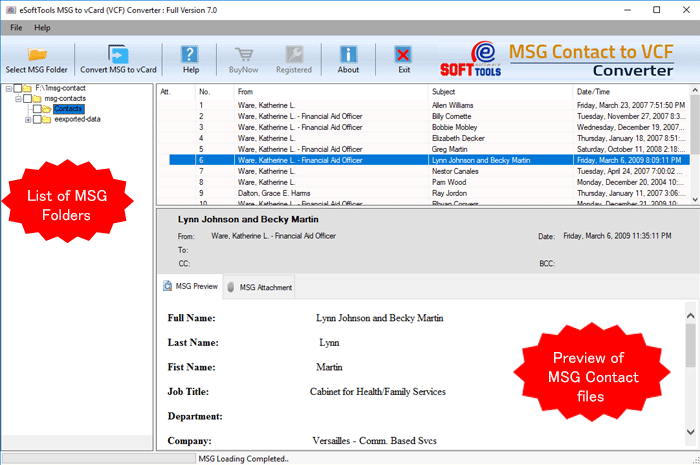Screen dimensions: 700x465
Task: Select the eexported-data tree item
Action: coord(77,119)
